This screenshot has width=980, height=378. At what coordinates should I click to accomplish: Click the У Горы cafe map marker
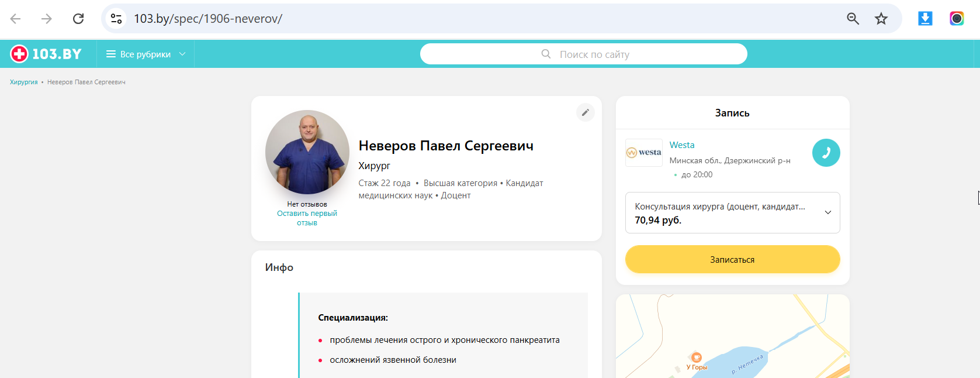click(697, 358)
